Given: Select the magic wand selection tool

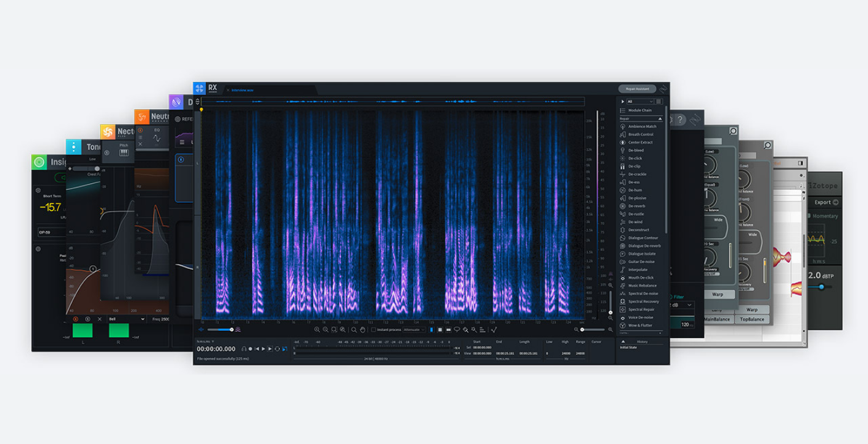Looking at the screenshot, I should pyautogui.click(x=473, y=330).
